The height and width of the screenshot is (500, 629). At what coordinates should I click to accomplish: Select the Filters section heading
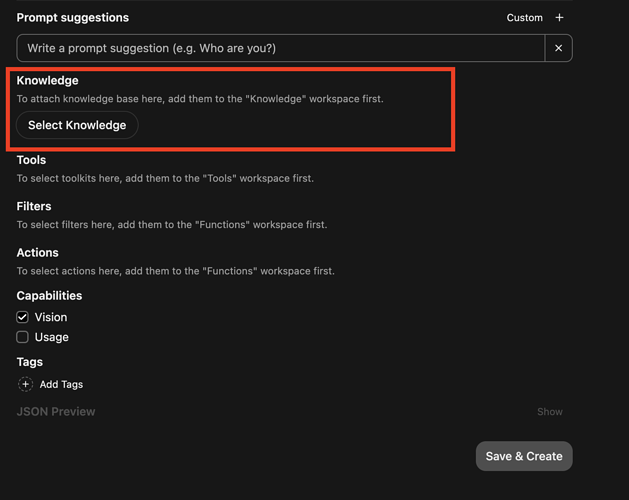click(x=34, y=206)
